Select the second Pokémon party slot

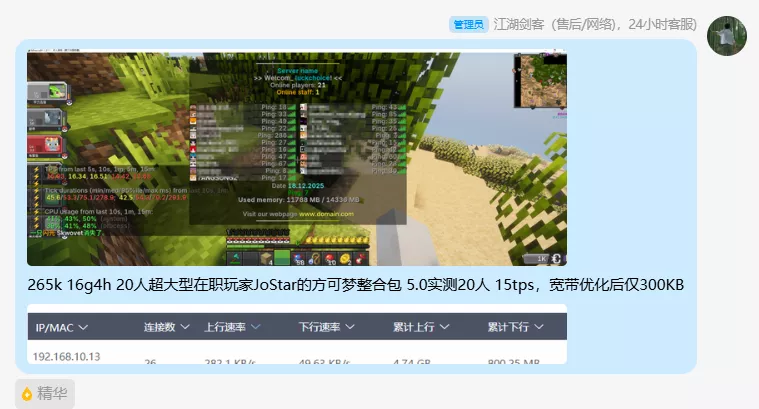(x=43, y=121)
